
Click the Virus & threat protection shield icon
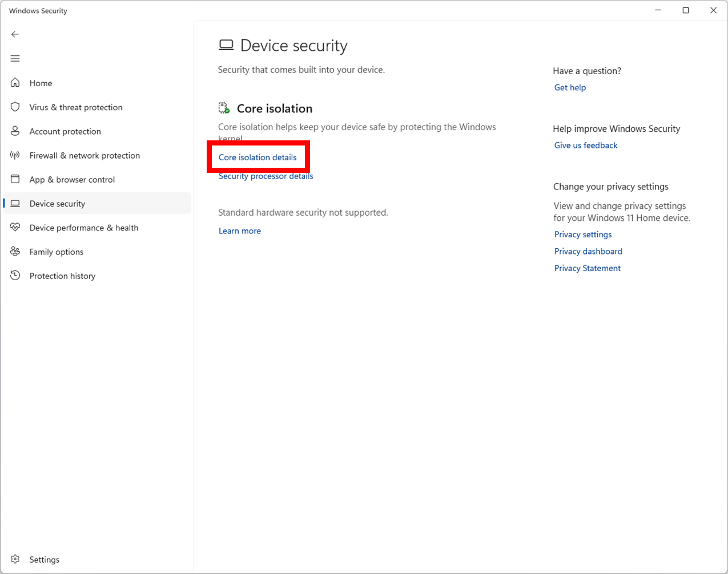15,107
